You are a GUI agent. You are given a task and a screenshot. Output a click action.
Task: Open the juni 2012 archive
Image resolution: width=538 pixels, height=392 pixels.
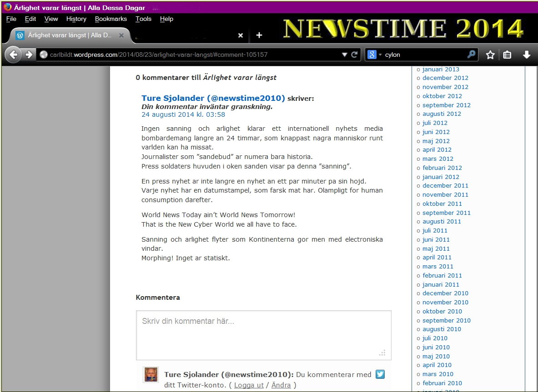click(x=436, y=132)
